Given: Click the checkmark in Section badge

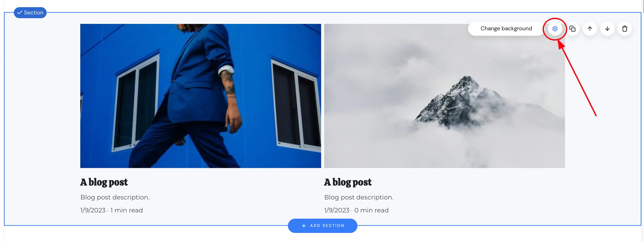Looking at the screenshot, I should [x=20, y=12].
